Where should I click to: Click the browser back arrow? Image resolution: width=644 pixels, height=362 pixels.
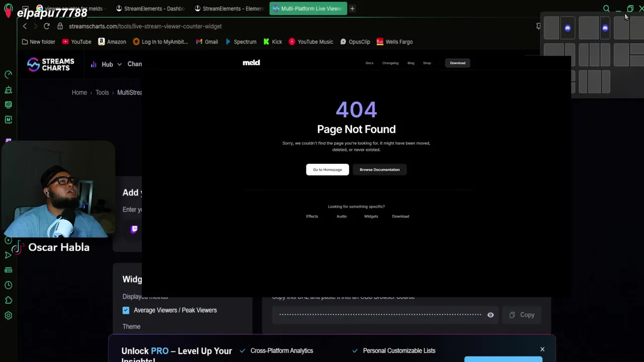[25, 26]
